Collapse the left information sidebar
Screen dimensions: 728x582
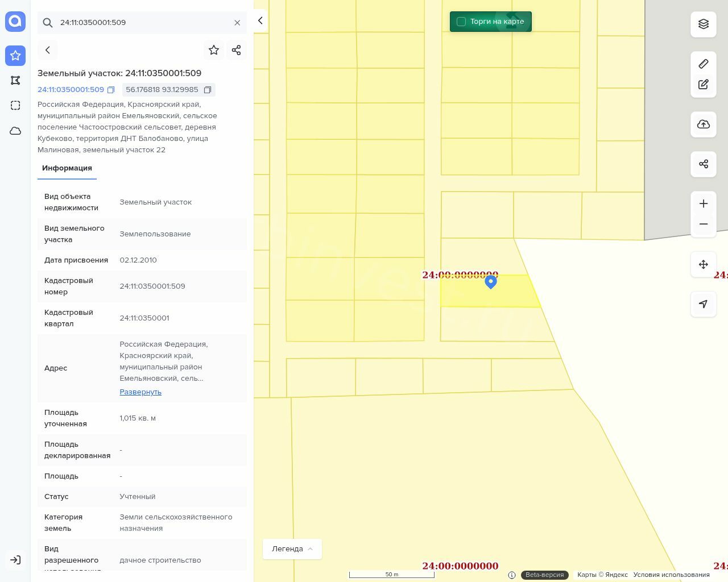click(260, 20)
